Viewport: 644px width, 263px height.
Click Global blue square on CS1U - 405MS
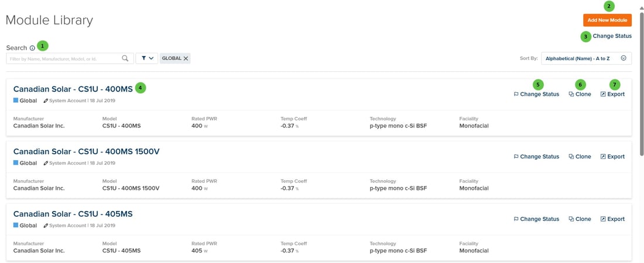pos(16,225)
